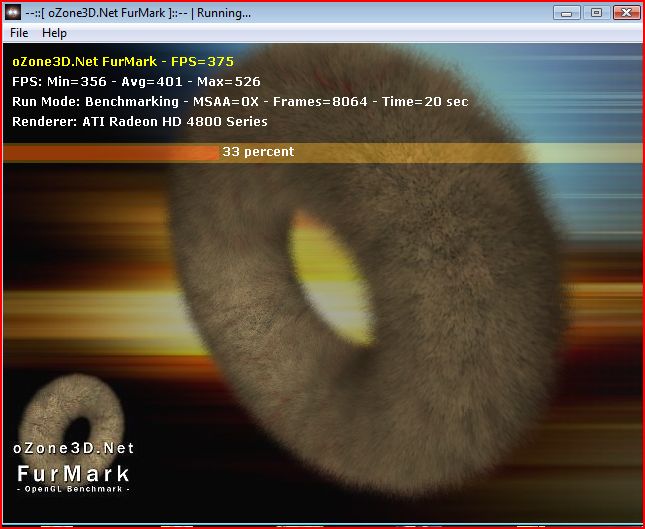Click the FurMark logo title
The image size is (645, 529).
74,473
